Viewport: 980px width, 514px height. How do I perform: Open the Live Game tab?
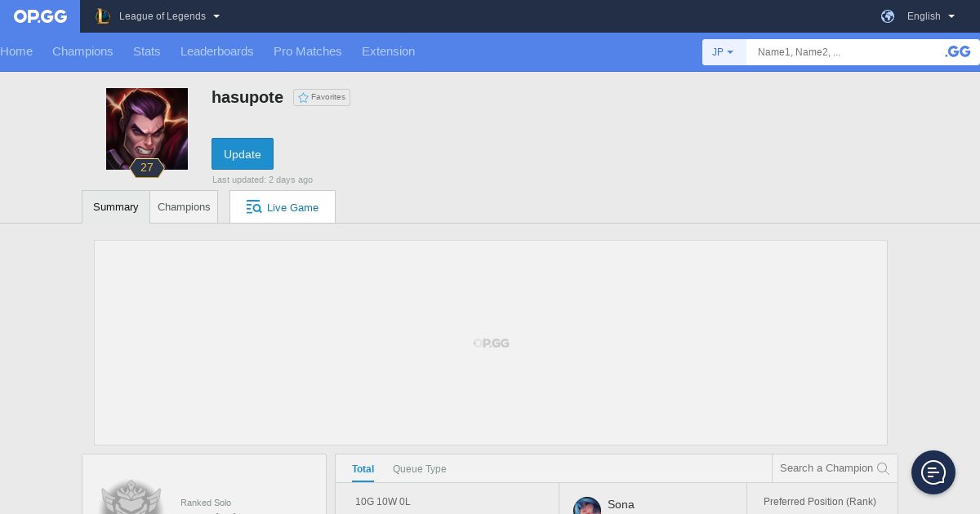pyautogui.click(x=283, y=207)
